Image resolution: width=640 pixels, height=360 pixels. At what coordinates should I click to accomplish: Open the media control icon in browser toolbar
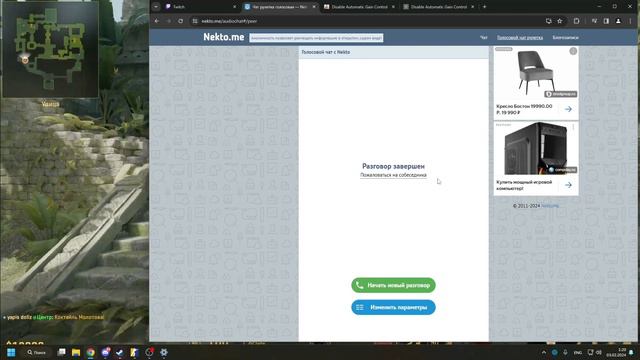pos(594,21)
